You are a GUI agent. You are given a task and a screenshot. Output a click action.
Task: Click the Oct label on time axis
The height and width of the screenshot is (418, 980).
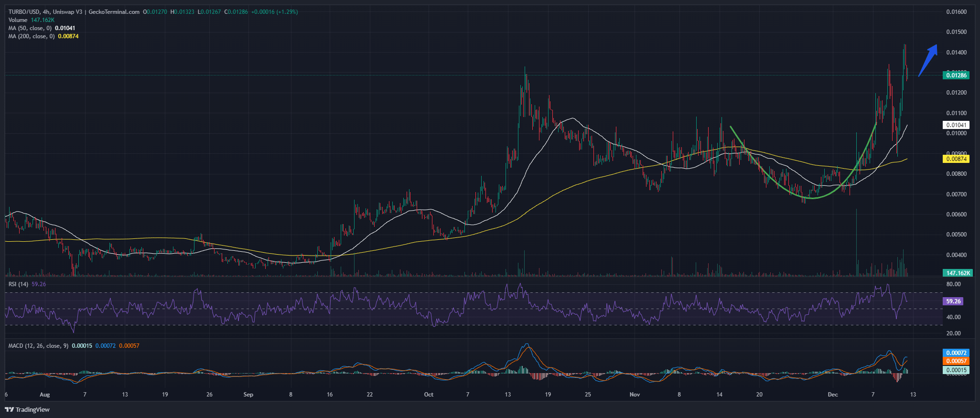(429, 395)
